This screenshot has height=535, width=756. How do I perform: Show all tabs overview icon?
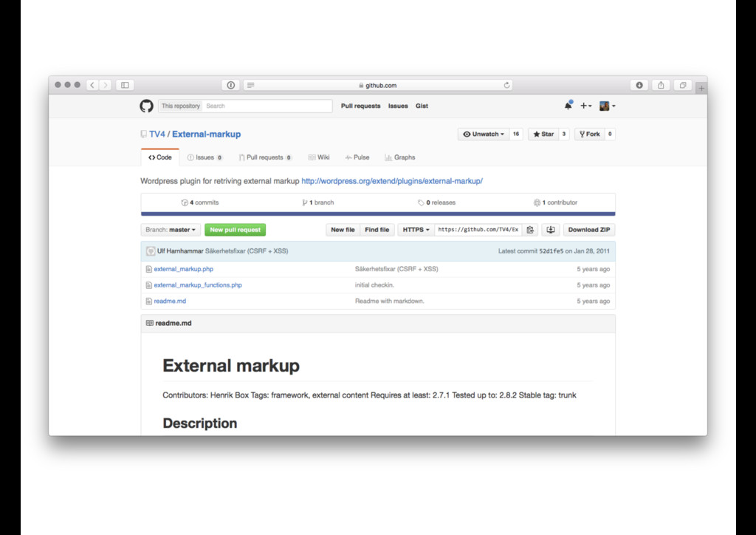[x=683, y=85]
